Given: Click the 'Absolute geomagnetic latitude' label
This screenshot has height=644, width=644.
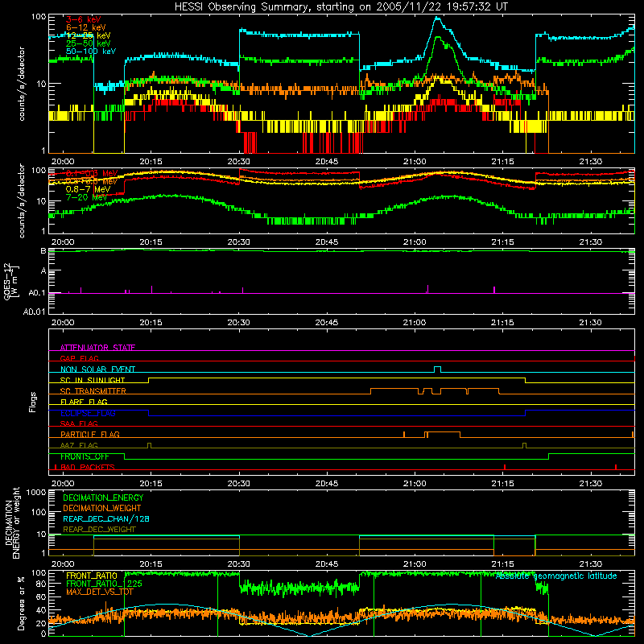Looking at the screenshot, I should 556,576.
